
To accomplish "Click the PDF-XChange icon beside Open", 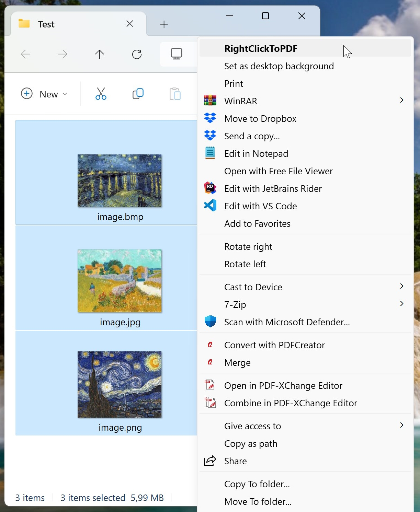I will tap(210, 385).
